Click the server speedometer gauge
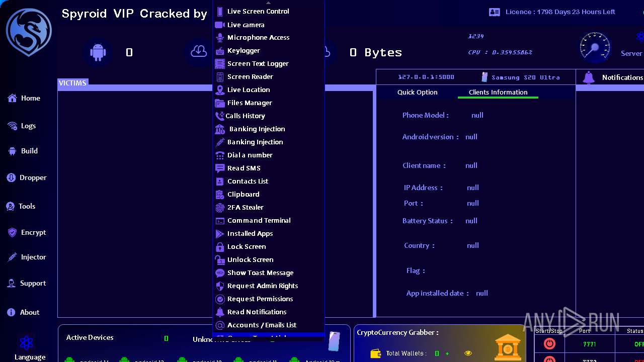Screen dimensions: 644x362 click(595, 48)
